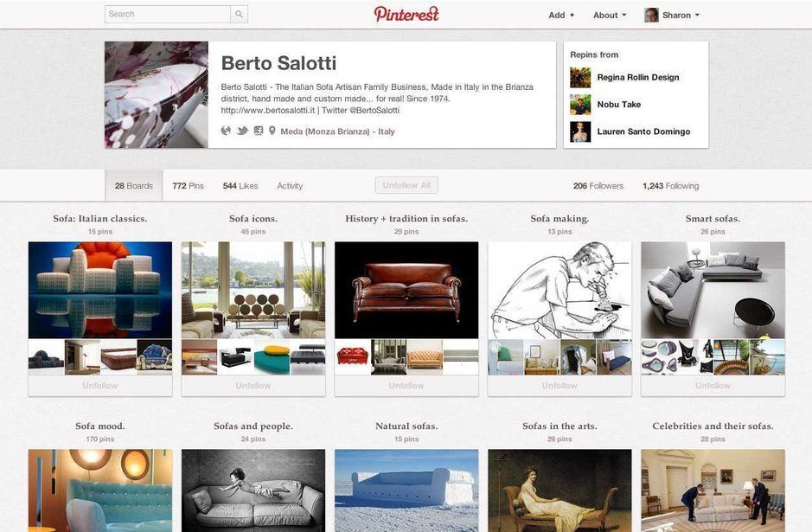Open the About dropdown menu
812x532 pixels.
[x=610, y=15]
